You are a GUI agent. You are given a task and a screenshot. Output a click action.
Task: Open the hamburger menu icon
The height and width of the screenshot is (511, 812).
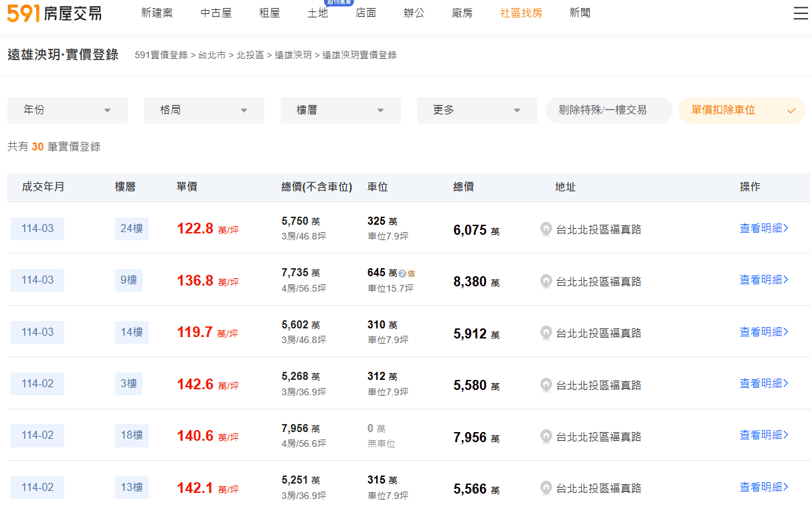[801, 13]
